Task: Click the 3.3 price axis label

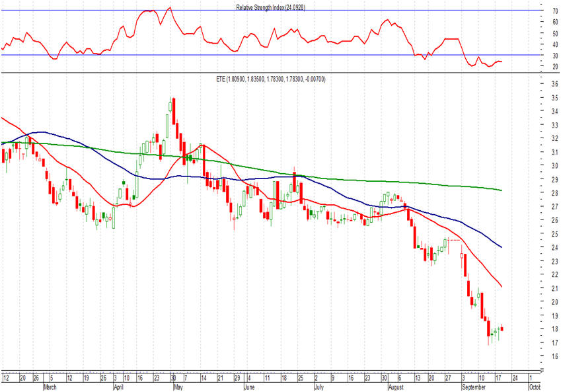Action: (x=554, y=125)
